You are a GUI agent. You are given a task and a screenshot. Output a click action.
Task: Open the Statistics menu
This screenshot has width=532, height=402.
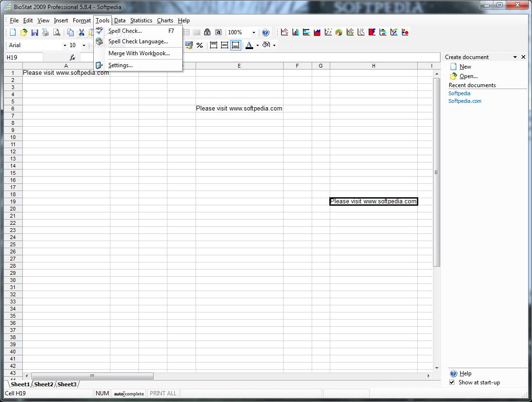click(x=141, y=20)
